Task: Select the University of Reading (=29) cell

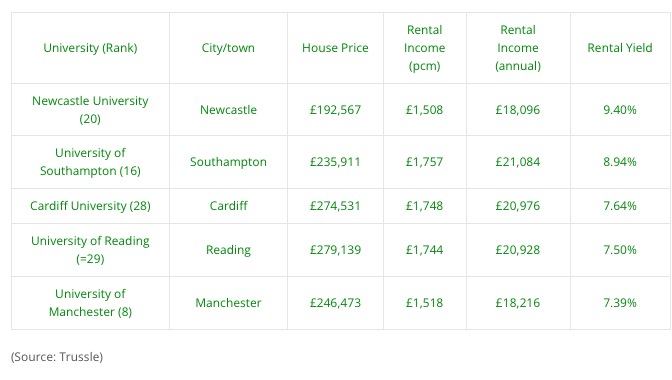Action: point(90,250)
